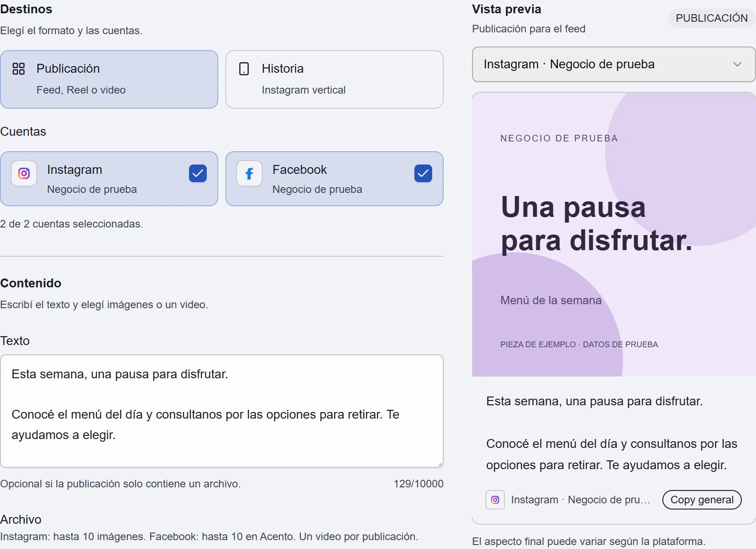Click 'El aspecto final puede variar' note
The image size is (756, 549).
click(589, 541)
